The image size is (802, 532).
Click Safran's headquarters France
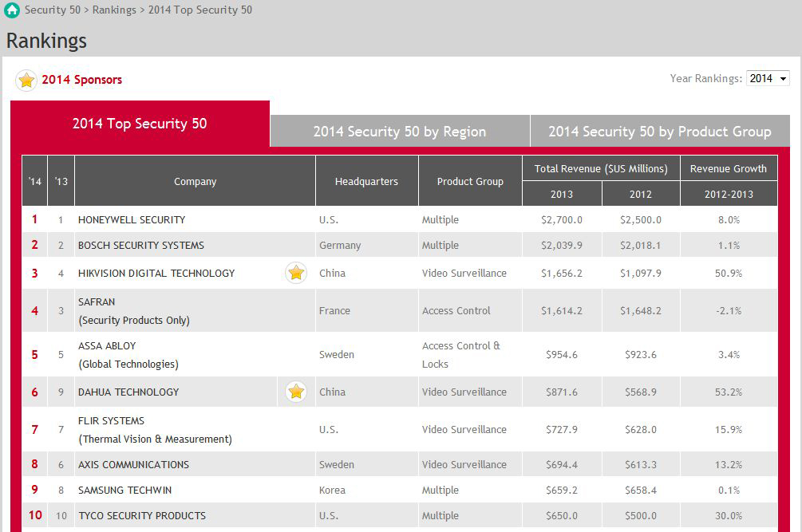334,311
